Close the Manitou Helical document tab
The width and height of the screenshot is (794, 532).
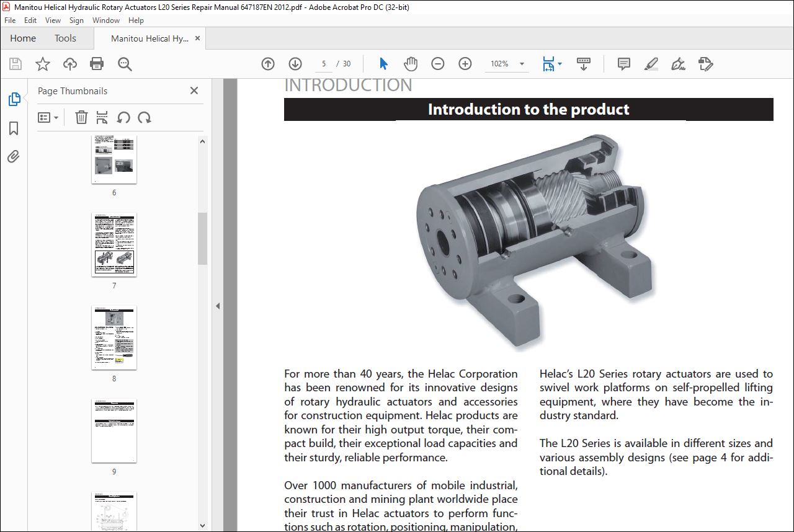click(197, 38)
